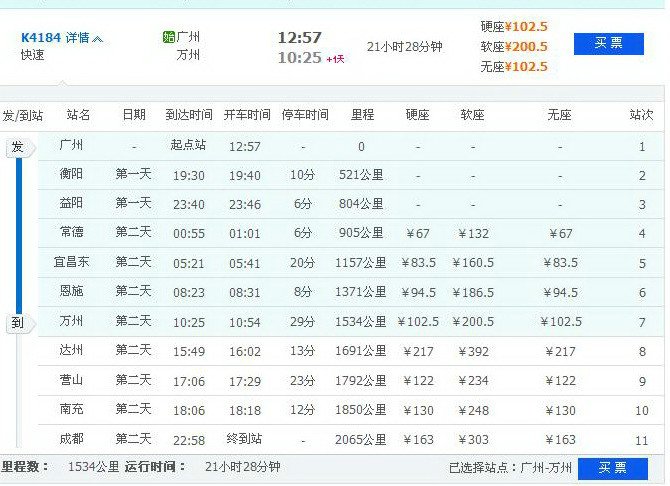Select the 营山 station name

[x=71, y=380]
